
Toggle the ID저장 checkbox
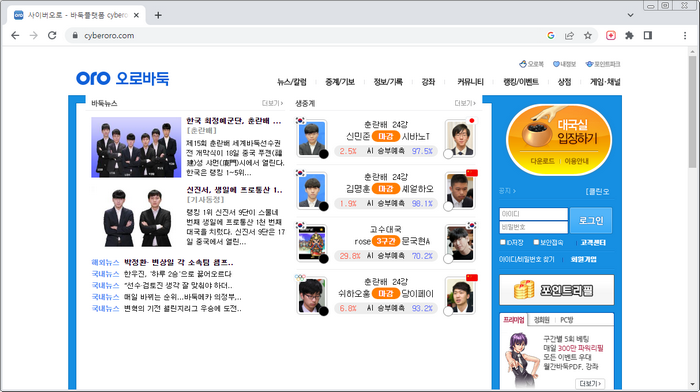pyautogui.click(x=503, y=242)
